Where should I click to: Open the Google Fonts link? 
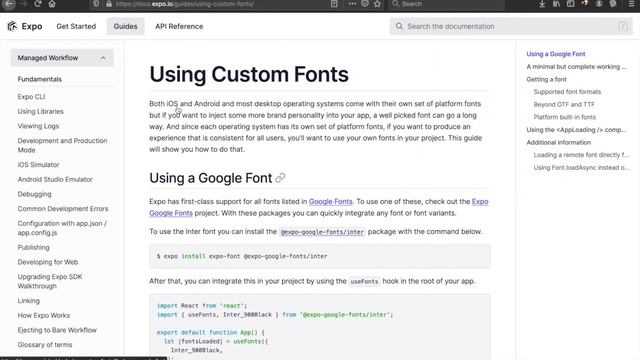click(330, 202)
